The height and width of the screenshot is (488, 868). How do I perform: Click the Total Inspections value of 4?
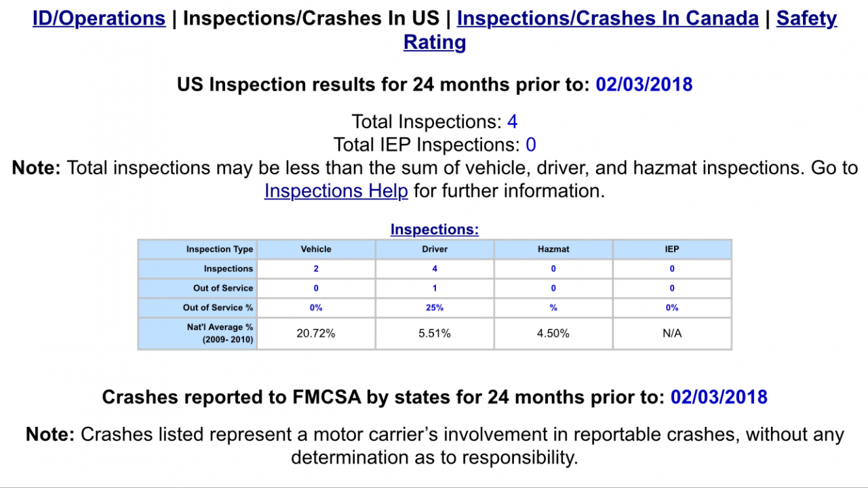(512, 122)
